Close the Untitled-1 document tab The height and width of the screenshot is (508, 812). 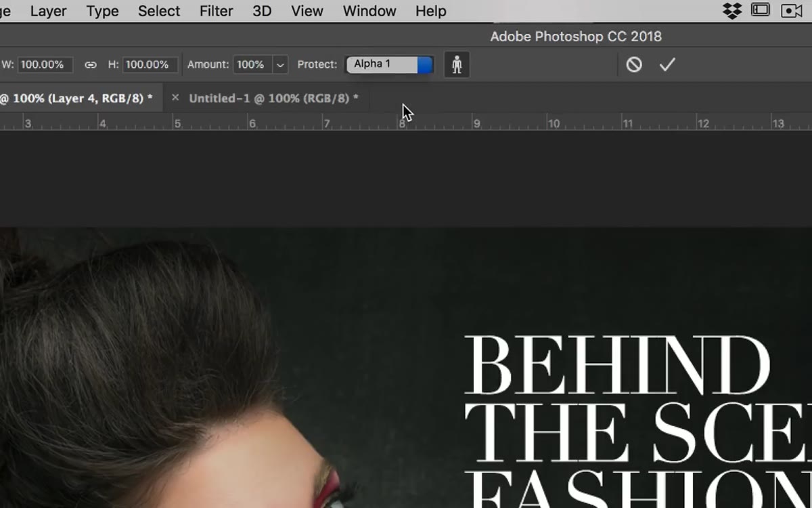(175, 98)
